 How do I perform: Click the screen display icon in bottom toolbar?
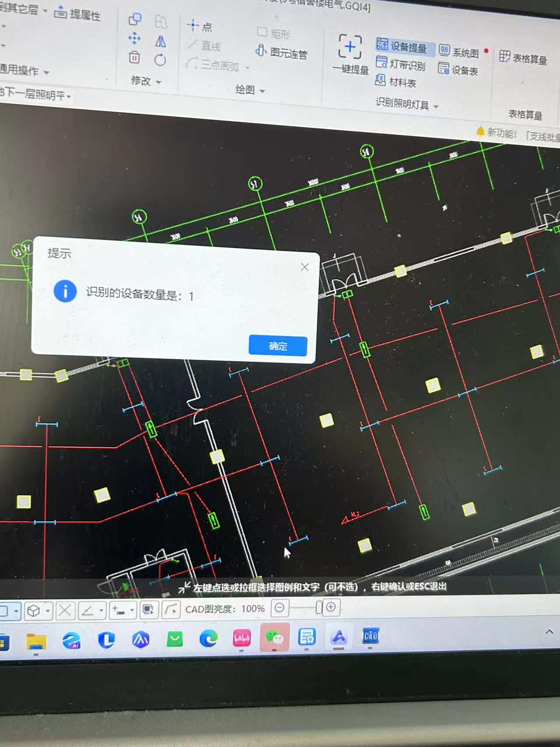(149, 609)
